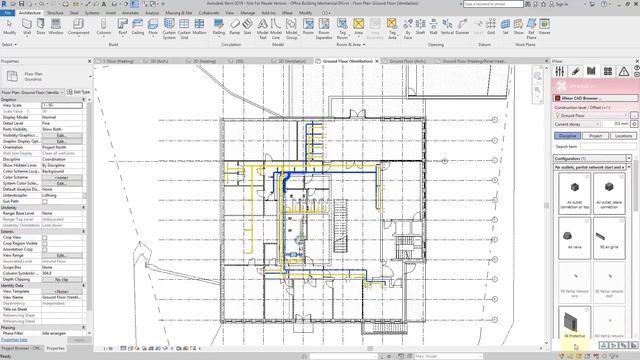
Task: Select the Modify tool
Action: (9, 27)
